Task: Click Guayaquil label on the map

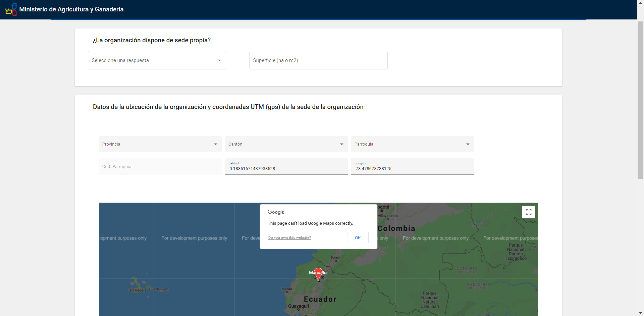Action: (299, 306)
